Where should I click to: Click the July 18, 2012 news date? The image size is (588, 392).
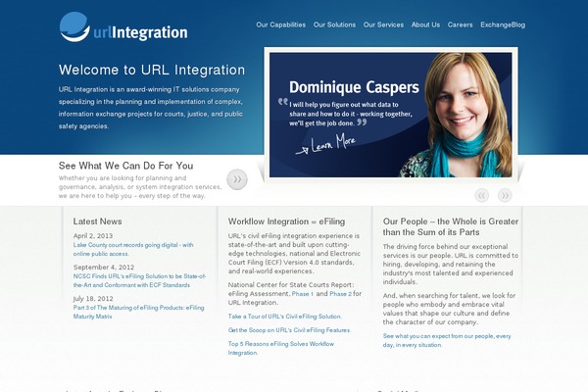tap(93, 299)
